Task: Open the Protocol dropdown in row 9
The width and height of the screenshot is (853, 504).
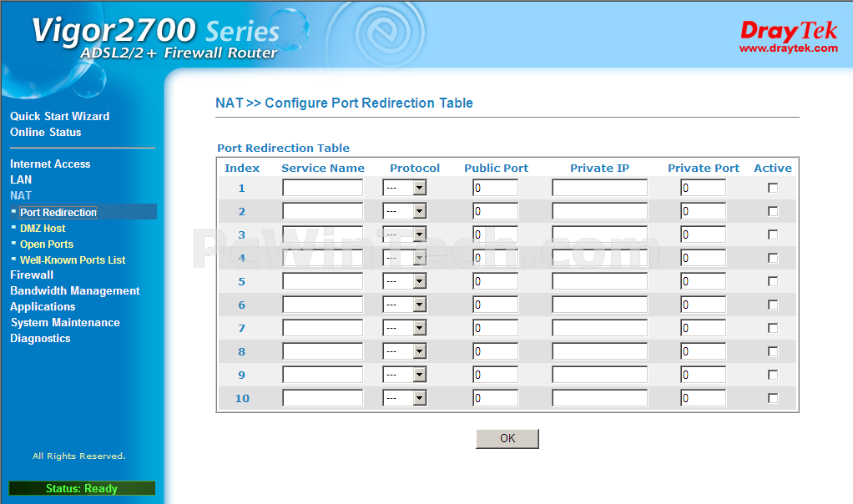Action: pyautogui.click(x=406, y=375)
